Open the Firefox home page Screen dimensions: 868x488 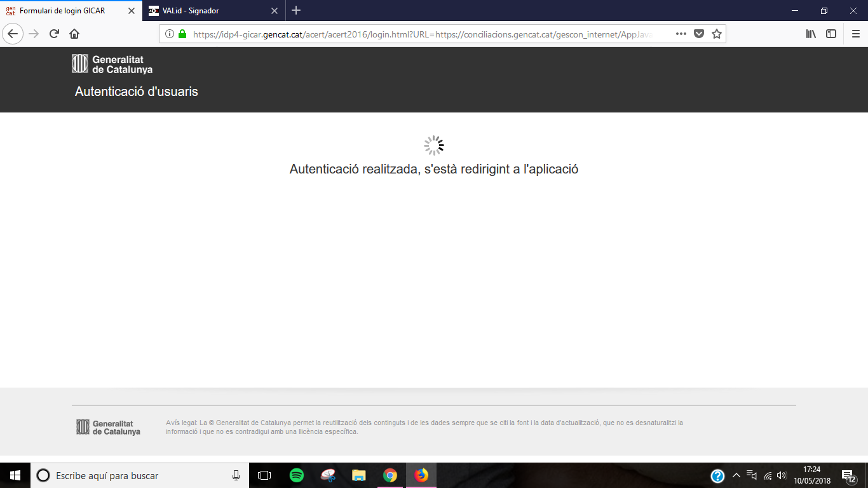pos(74,34)
